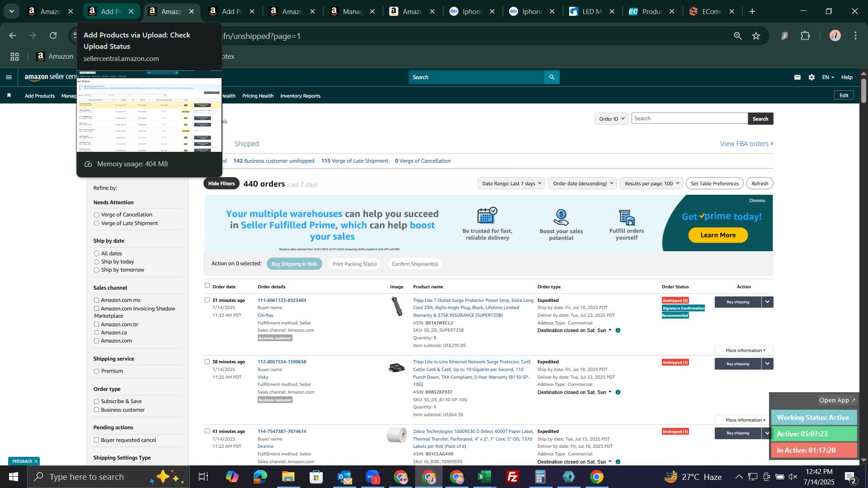
Task: Select order 111-8061123-8323403 checkbox
Action: pos(207,300)
